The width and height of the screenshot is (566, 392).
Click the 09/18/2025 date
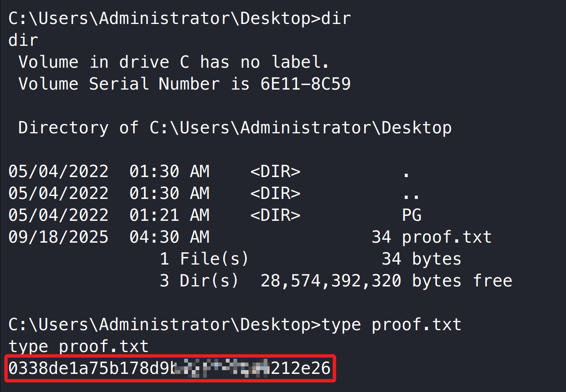pyautogui.click(x=58, y=237)
